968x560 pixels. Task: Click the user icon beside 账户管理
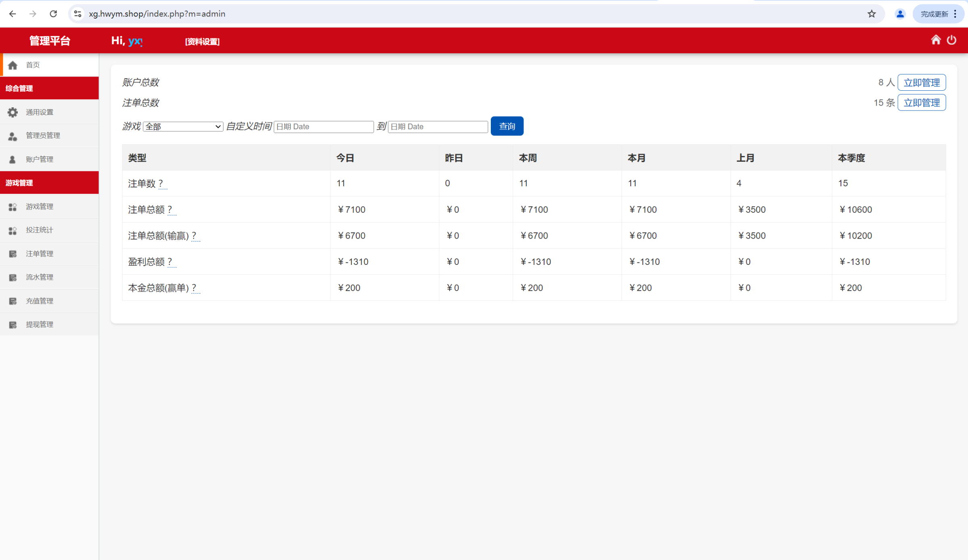[x=13, y=159]
